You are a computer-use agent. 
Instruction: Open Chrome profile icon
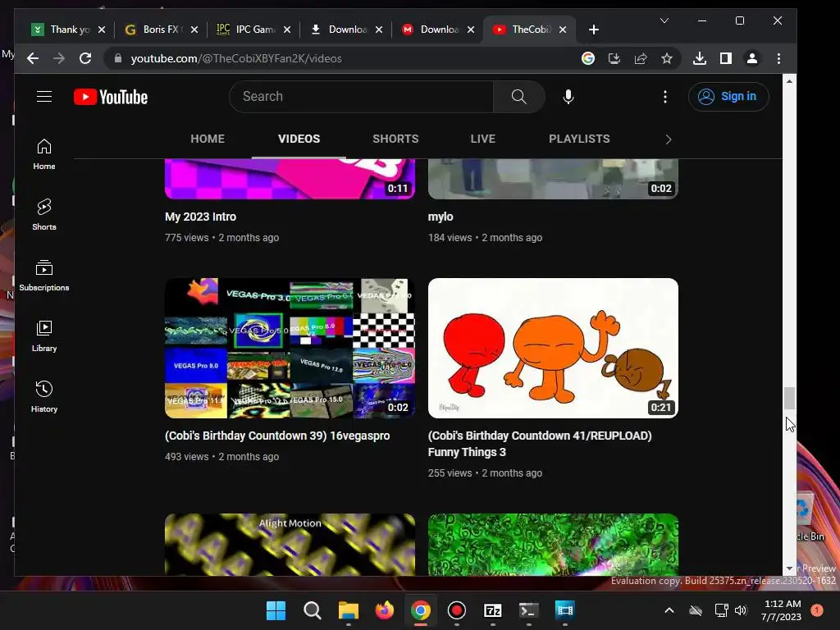pyautogui.click(x=751, y=58)
